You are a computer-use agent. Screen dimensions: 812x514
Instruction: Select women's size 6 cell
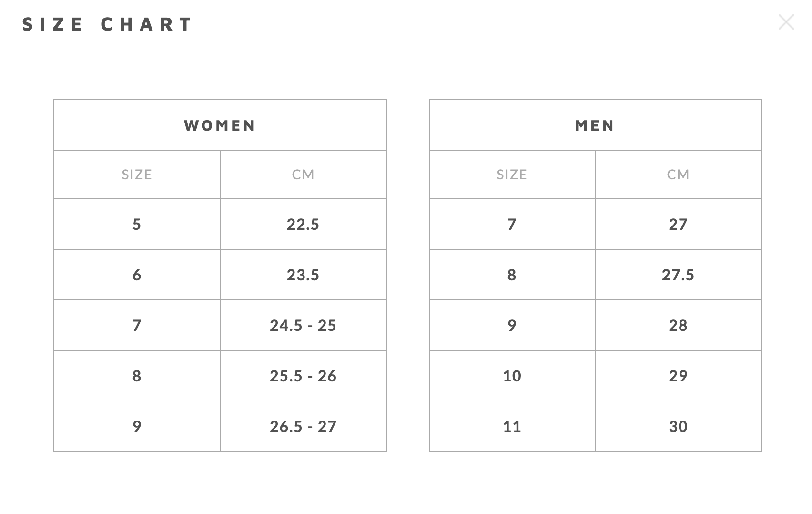[x=137, y=275]
